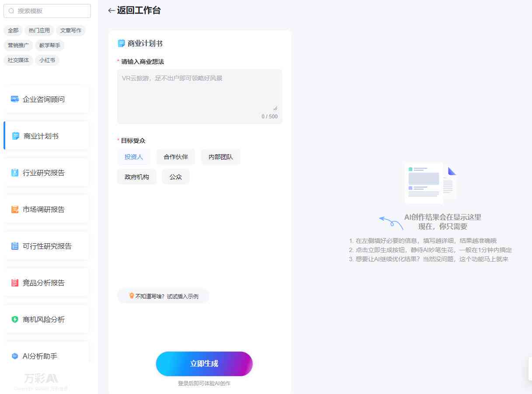This screenshot has width=532, height=394.
Task: Open the 可行性研究报告 template
Action: (46, 246)
